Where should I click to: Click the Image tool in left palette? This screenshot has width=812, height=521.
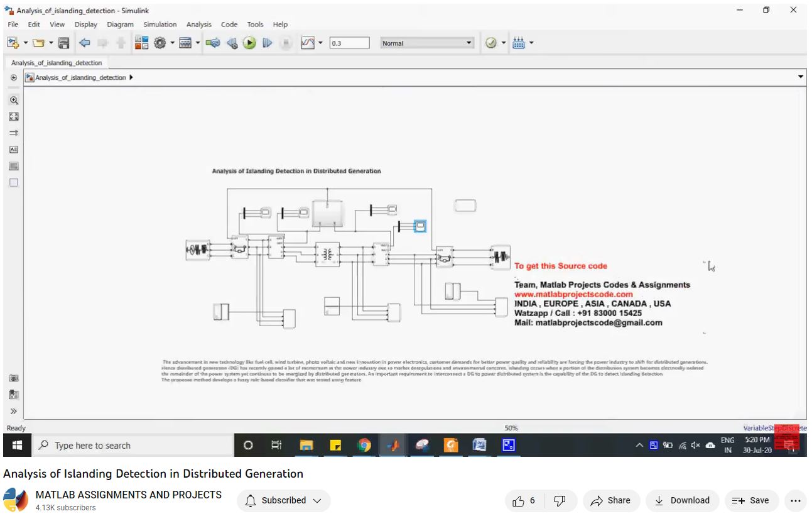point(14,166)
